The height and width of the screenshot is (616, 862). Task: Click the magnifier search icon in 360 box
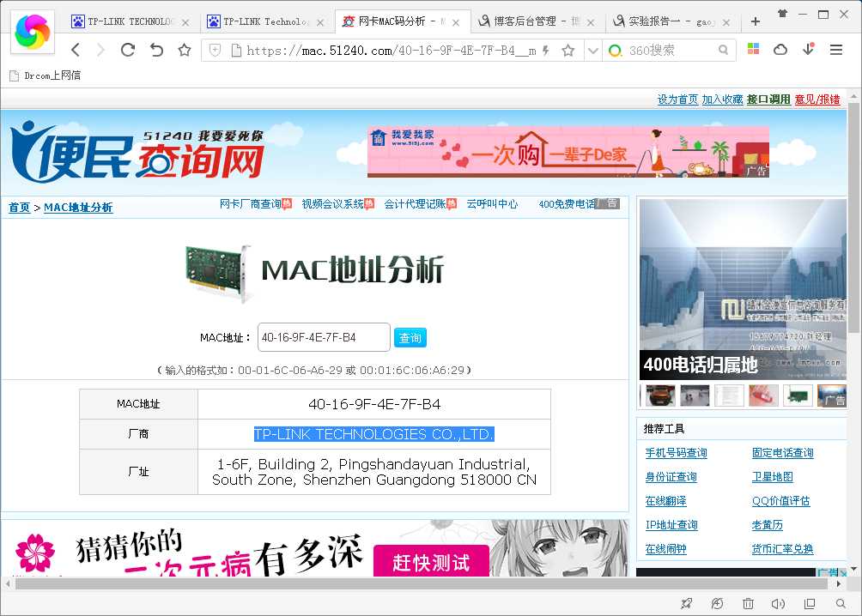724,50
